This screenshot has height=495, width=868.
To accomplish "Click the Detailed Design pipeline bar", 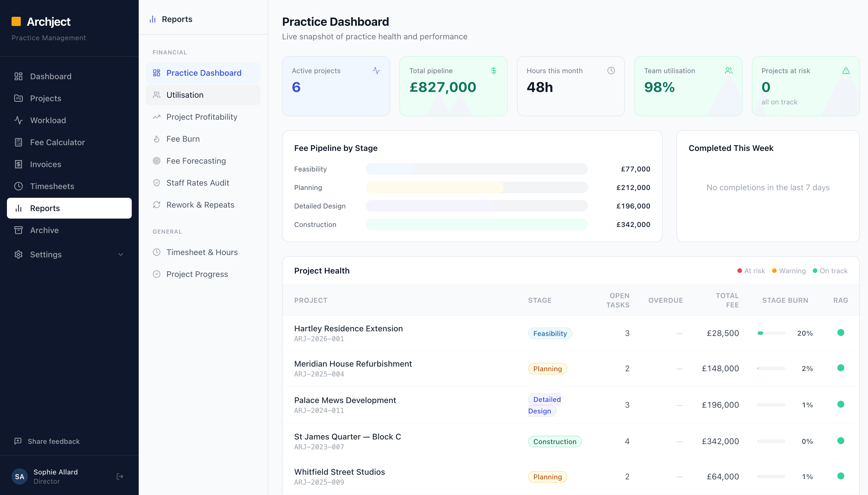I will (477, 206).
